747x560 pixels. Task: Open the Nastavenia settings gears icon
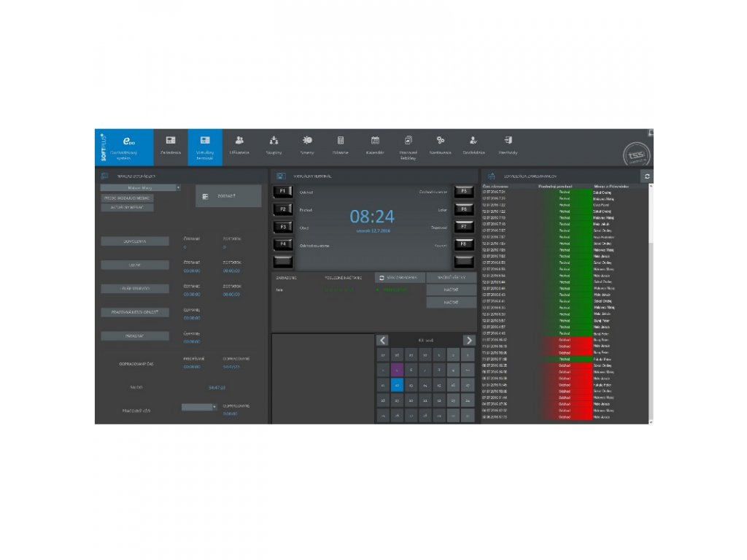coord(440,146)
